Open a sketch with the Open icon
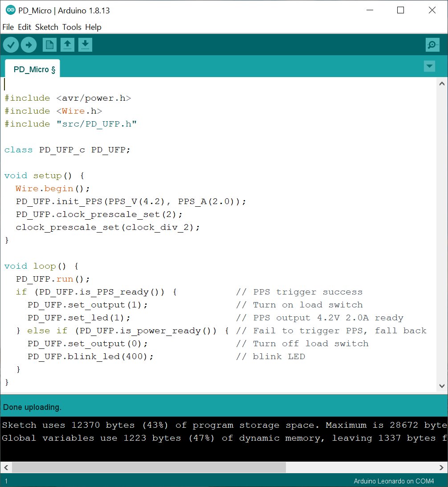Viewport: 448px width, 487px height. point(67,45)
